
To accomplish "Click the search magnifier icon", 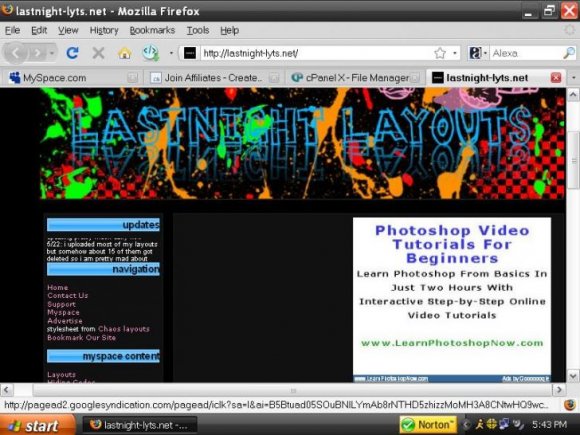I will pos(569,53).
